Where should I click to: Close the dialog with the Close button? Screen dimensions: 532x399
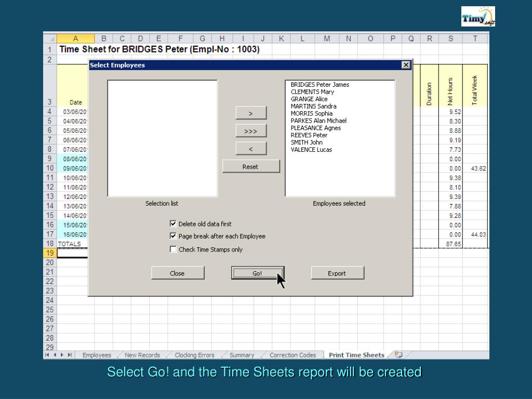[178, 273]
